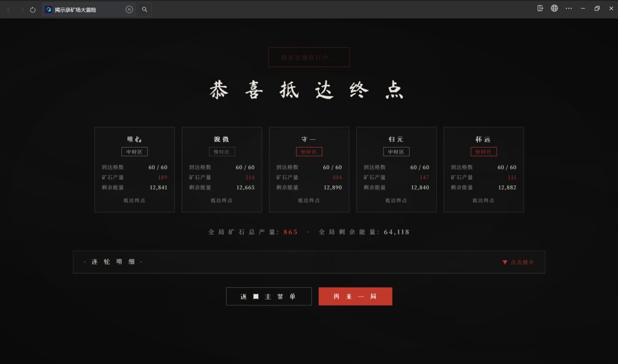Click the 返回主菜单 button
The image size is (618, 364).
coord(269,296)
